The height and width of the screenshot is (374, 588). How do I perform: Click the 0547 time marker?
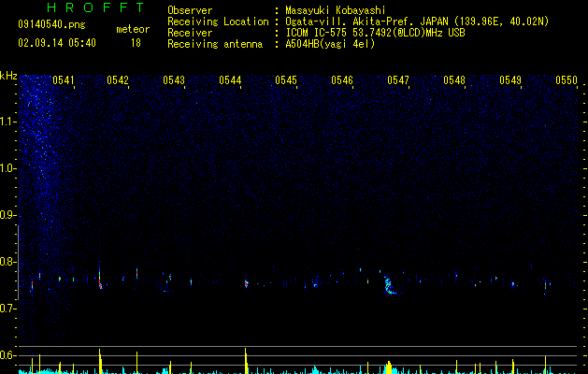pos(398,80)
